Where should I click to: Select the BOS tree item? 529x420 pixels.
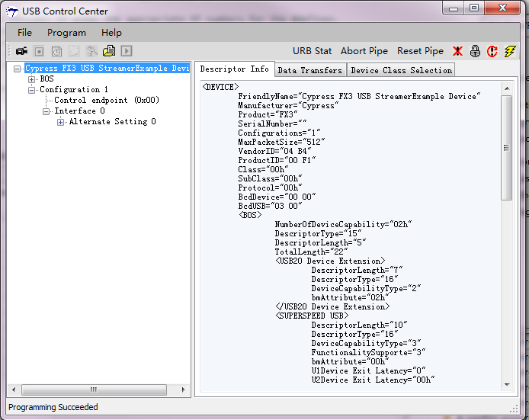47,79
